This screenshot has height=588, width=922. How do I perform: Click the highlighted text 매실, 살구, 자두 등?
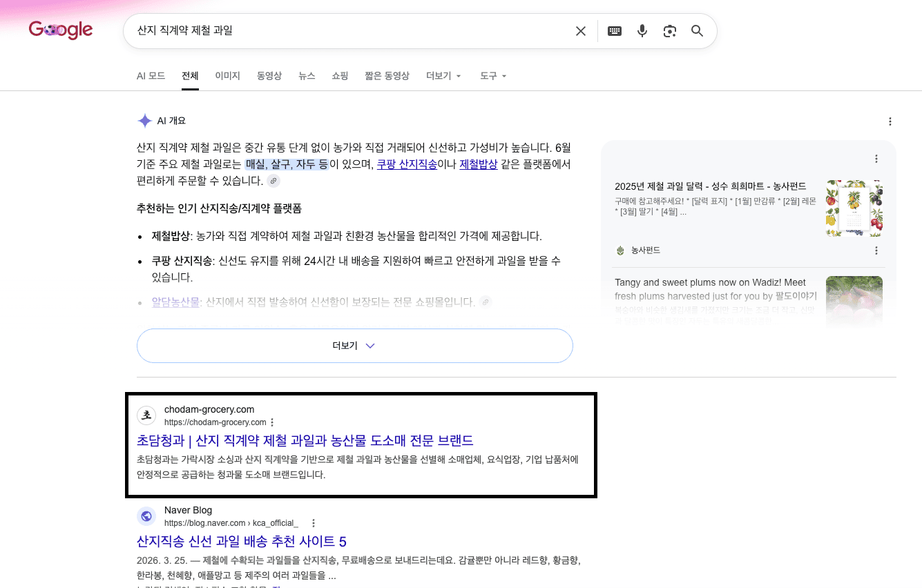287,164
